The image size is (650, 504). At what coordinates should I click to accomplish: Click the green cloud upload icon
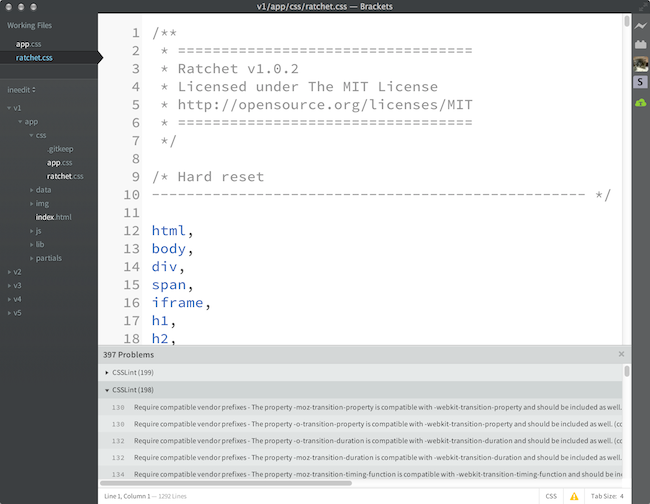[x=640, y=102]
